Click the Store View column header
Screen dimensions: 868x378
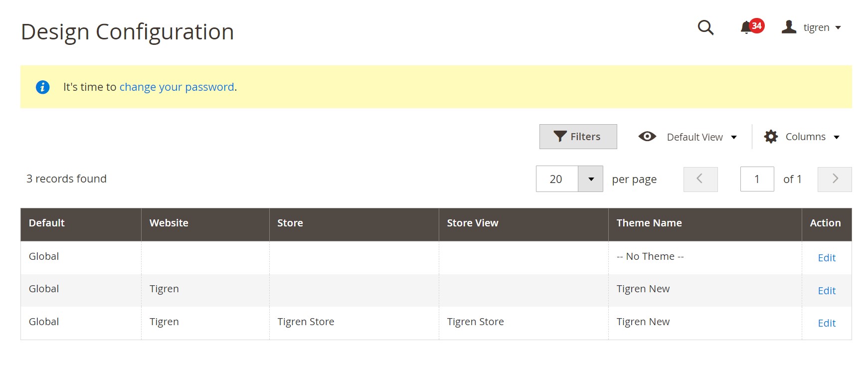472,223
